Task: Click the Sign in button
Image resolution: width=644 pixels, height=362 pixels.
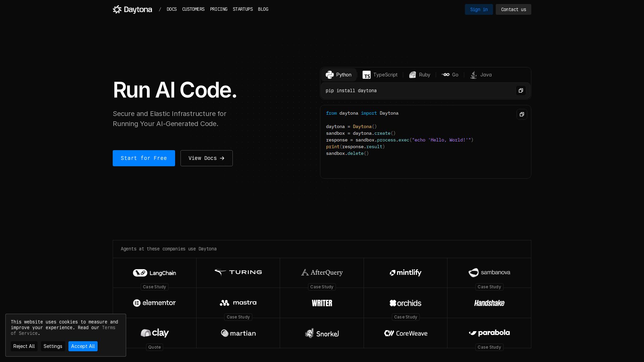Action: [x=479, y=9]
